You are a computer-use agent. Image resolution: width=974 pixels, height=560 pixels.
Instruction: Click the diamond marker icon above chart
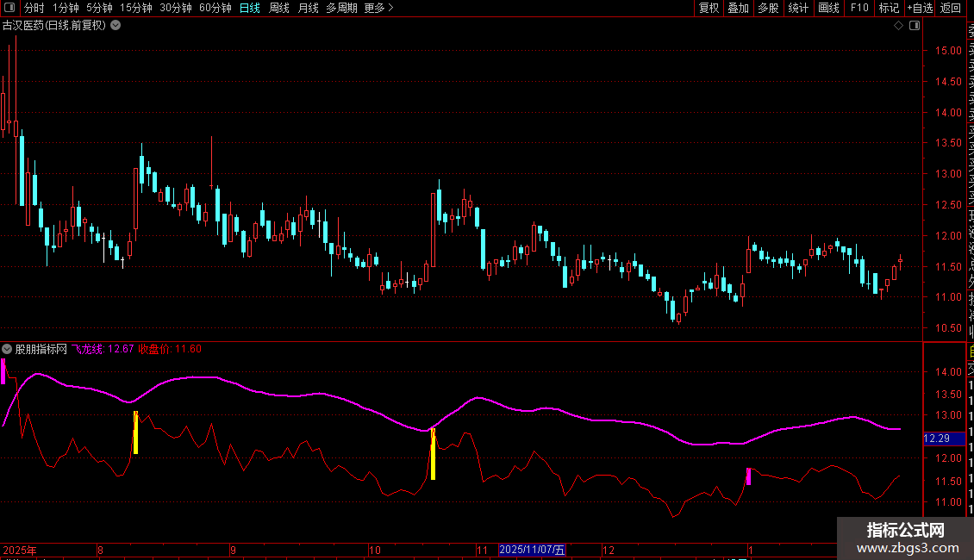click(x=898, y=26)
